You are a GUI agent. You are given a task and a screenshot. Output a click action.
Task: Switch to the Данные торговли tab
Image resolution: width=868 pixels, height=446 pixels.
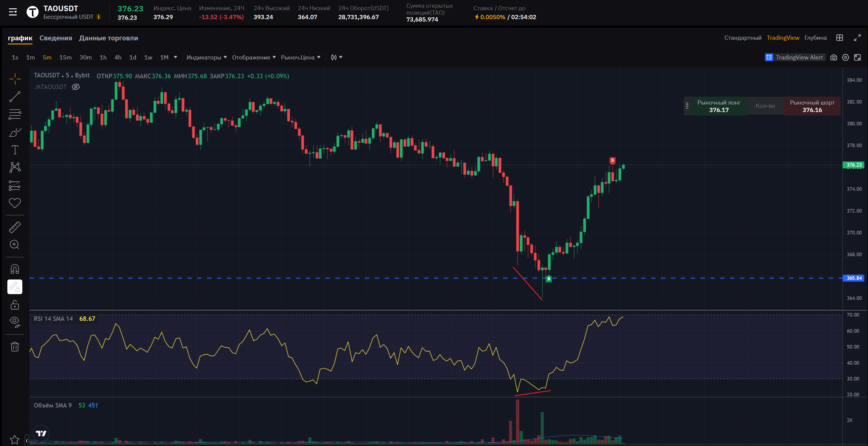(x=109, y=38)
